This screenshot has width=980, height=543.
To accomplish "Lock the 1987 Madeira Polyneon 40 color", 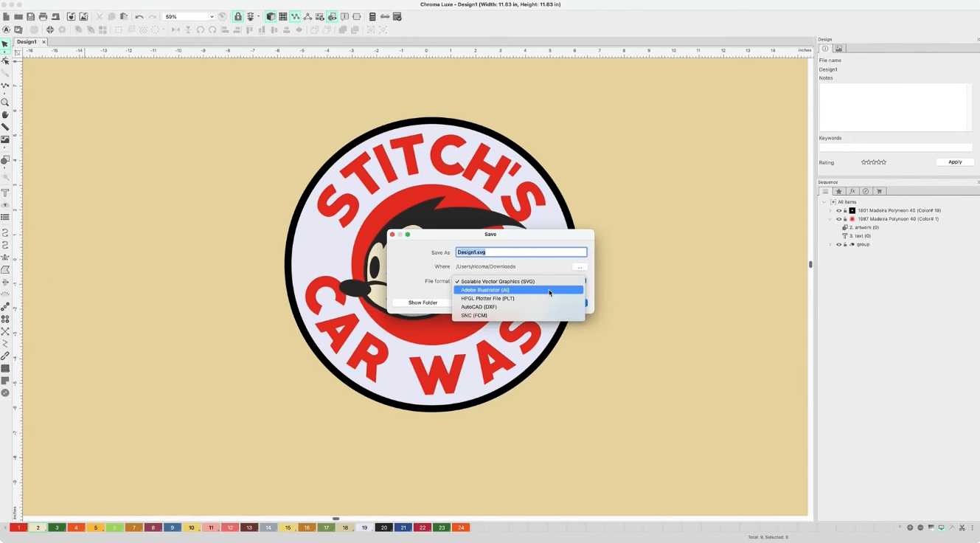I will click(845, 219).
